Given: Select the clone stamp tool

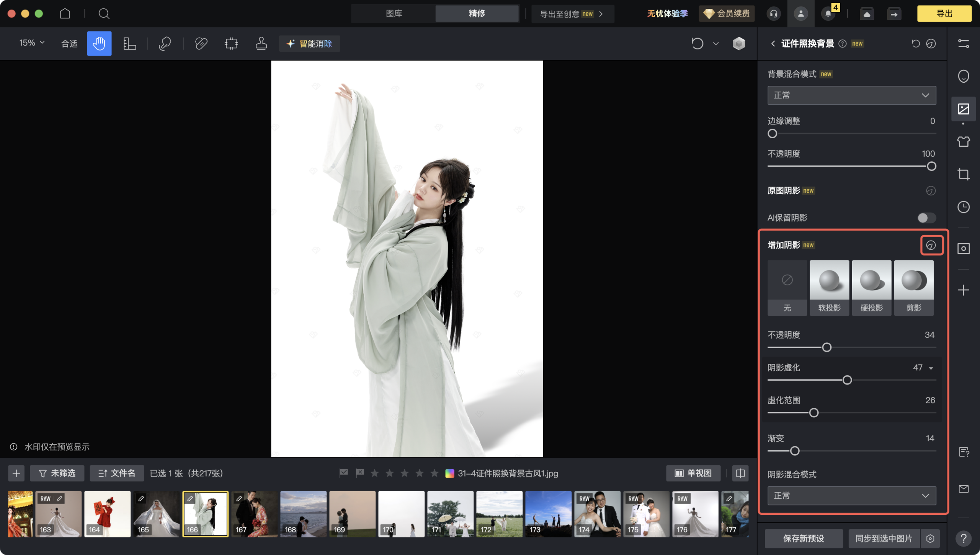Looking at the screenshot, I should pyautogui.click(x=260, y=43).
